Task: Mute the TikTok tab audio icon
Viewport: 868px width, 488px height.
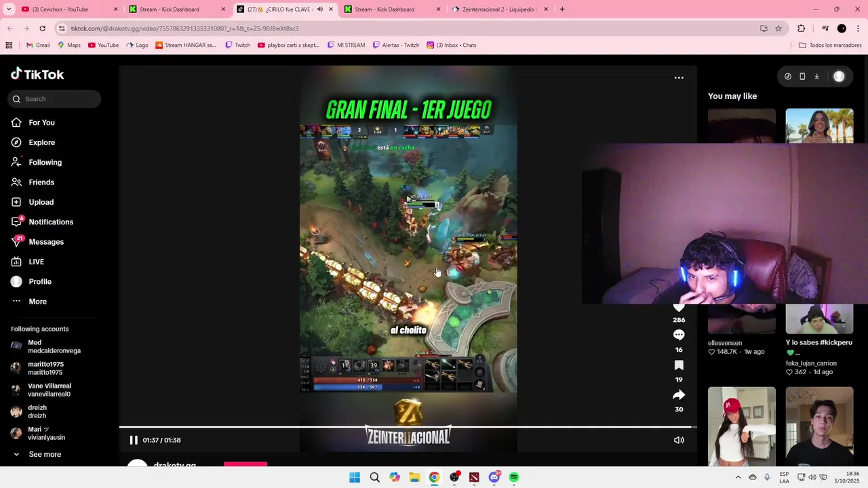Action: [320, 9]
